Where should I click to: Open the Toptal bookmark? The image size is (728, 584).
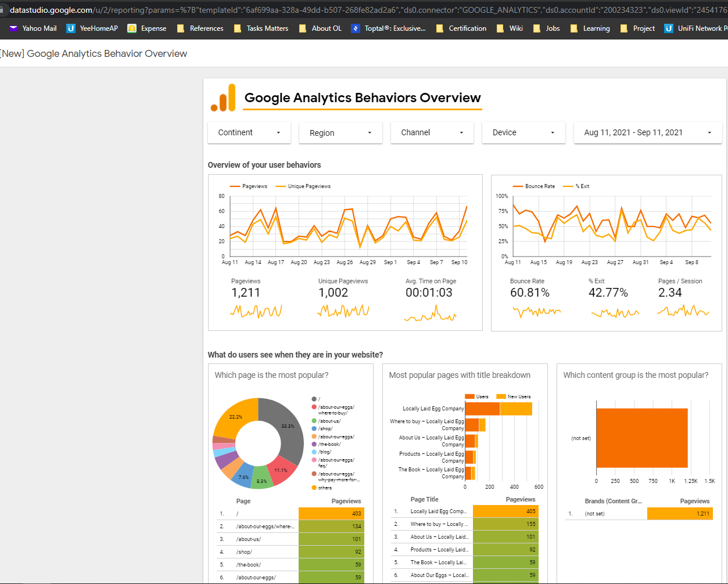tap(388, 28)
